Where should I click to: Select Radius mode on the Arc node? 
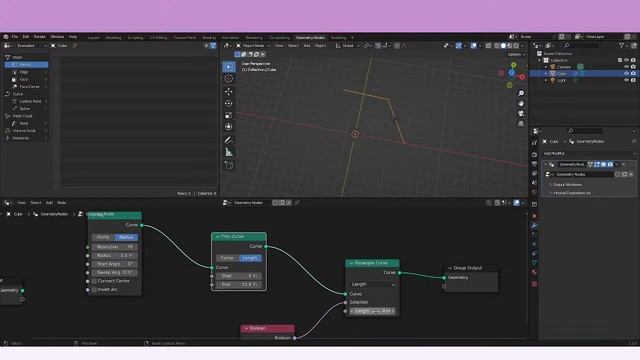pyautogui.click(x=126, y=237)
